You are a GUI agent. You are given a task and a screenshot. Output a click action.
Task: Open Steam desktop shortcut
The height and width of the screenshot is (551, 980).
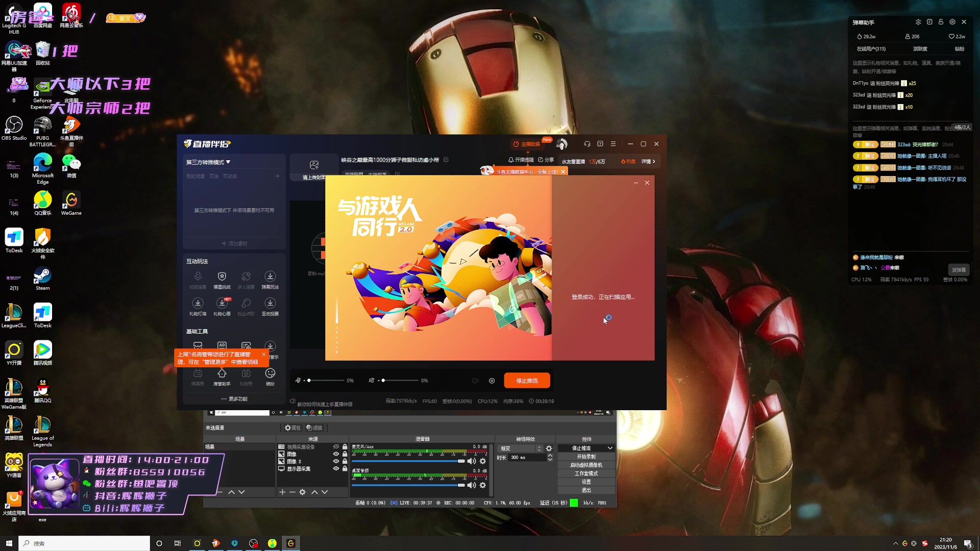pyautogui.click(x=43, y=279)
